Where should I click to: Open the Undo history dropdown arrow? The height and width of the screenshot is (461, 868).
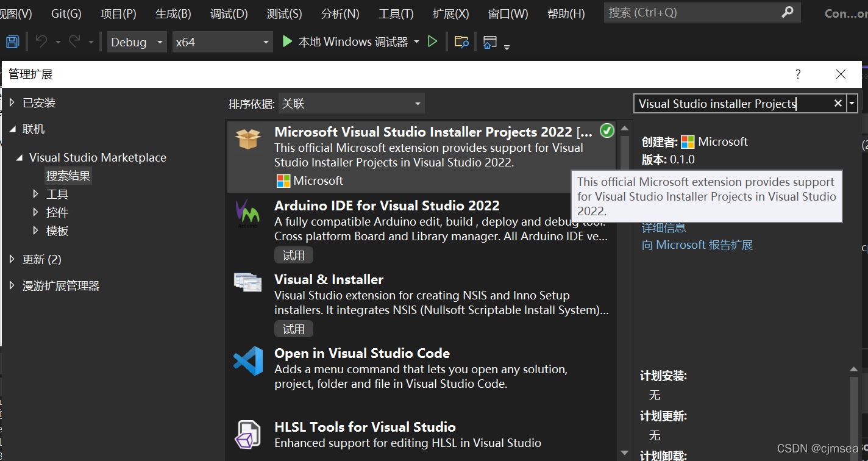[x=58, y=42]
